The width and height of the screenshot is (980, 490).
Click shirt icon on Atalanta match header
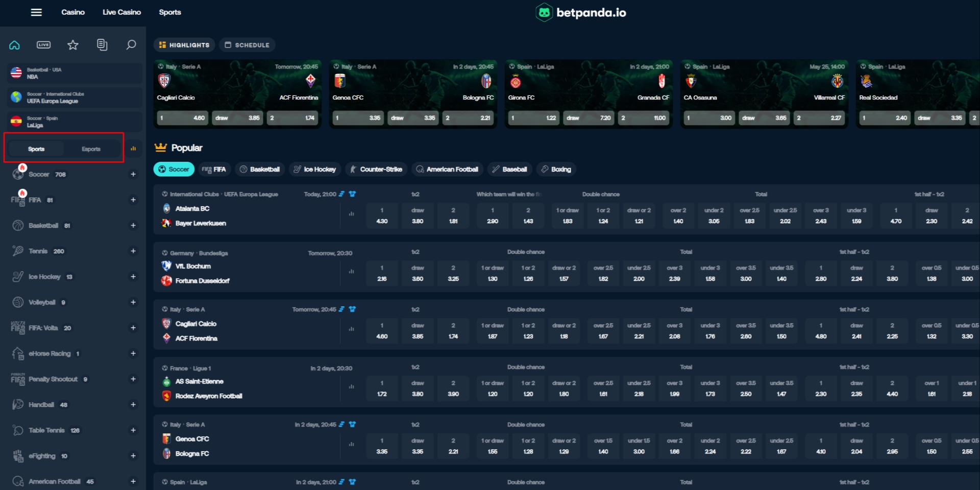coord(352,194)
